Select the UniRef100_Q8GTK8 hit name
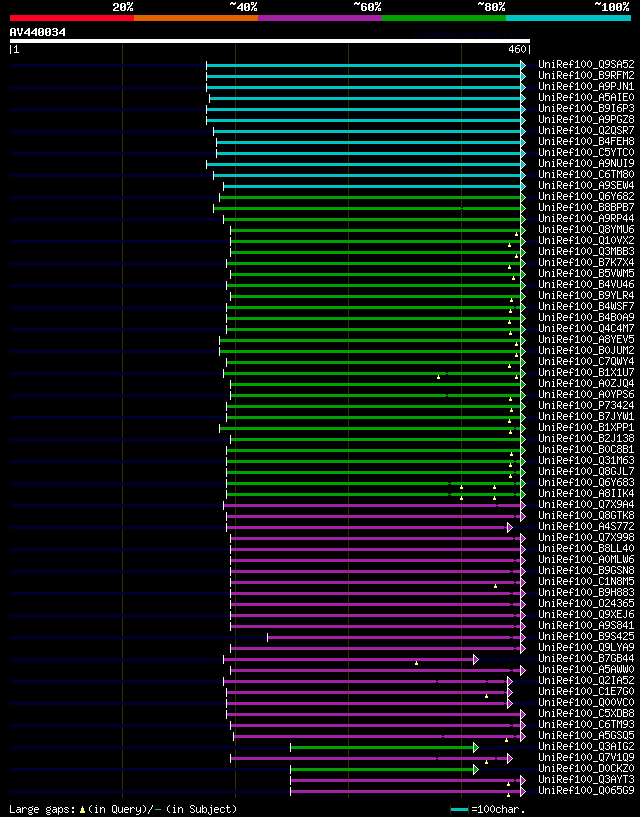The width and height of the screenshot is (640, 817). coord(586,515)
